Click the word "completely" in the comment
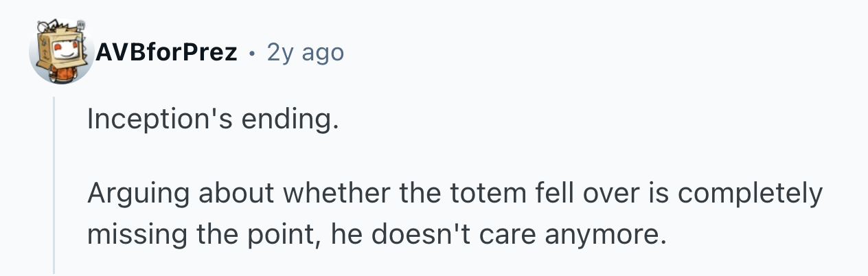This screenshot has height=276, width=868. [x=750, y=194]
